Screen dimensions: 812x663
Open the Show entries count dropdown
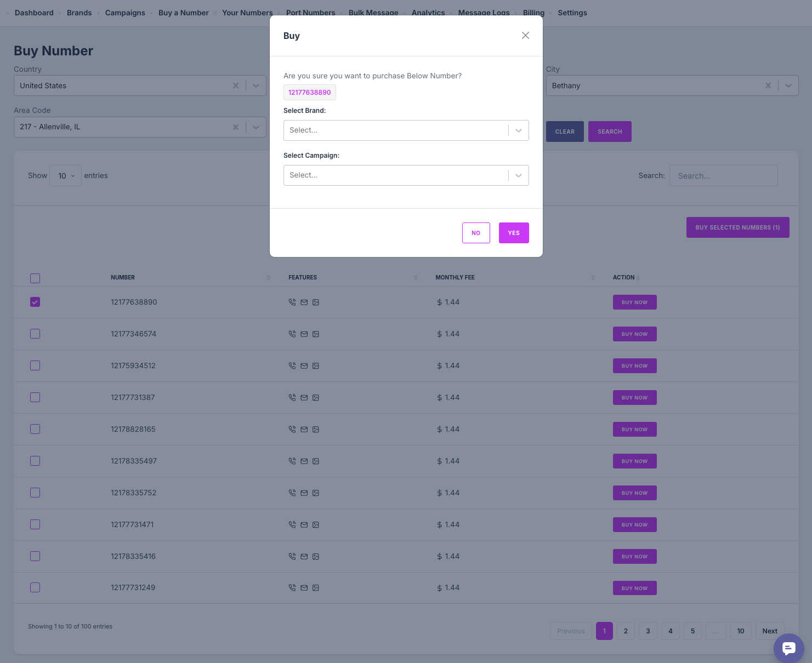click(66, 176)
